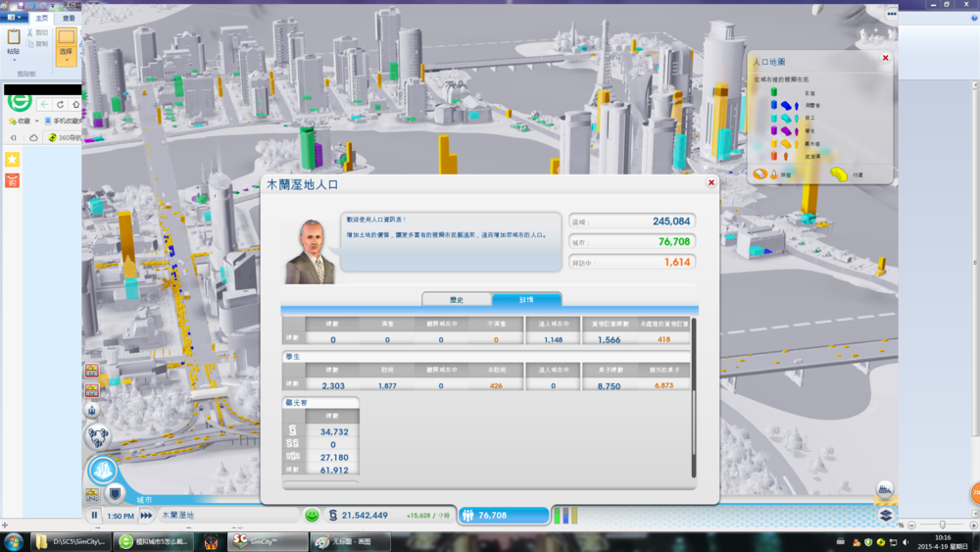Screen dimensions: 980x552
Task: Open the data layers stack icon
Action: (886, 515)
